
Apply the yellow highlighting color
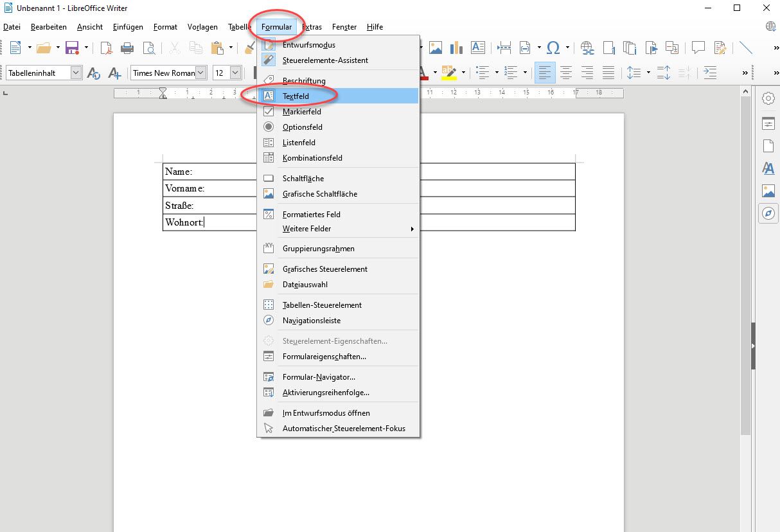(448, 73)
